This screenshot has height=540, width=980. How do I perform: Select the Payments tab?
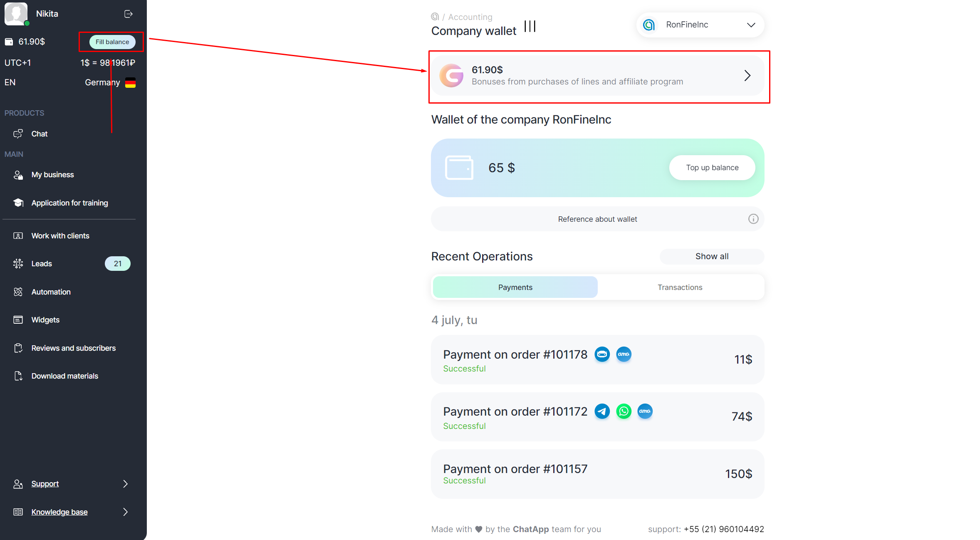[x=515, y=287]
